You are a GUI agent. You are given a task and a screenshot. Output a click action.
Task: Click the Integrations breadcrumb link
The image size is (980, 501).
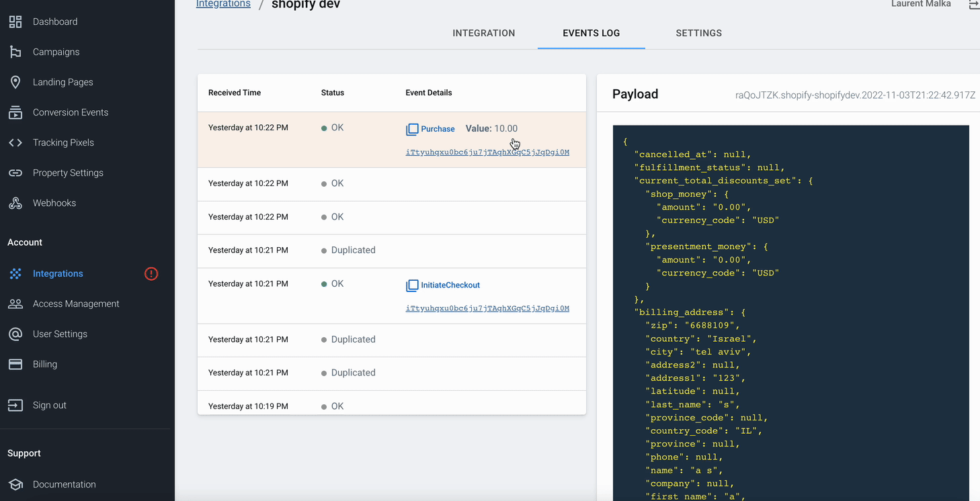click(223, 4)
